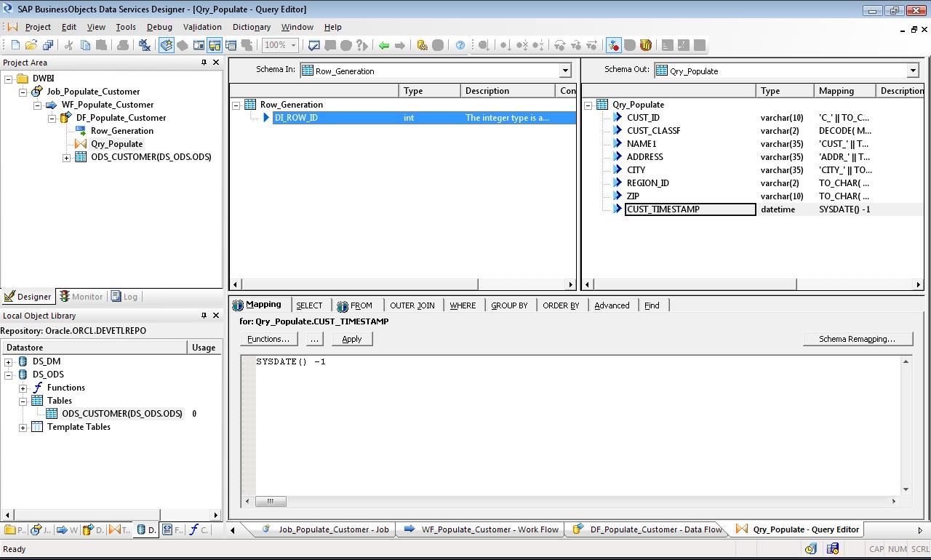Select Qry_Populate in the project tree
This screenshot has height=560, width=931.
116,144
